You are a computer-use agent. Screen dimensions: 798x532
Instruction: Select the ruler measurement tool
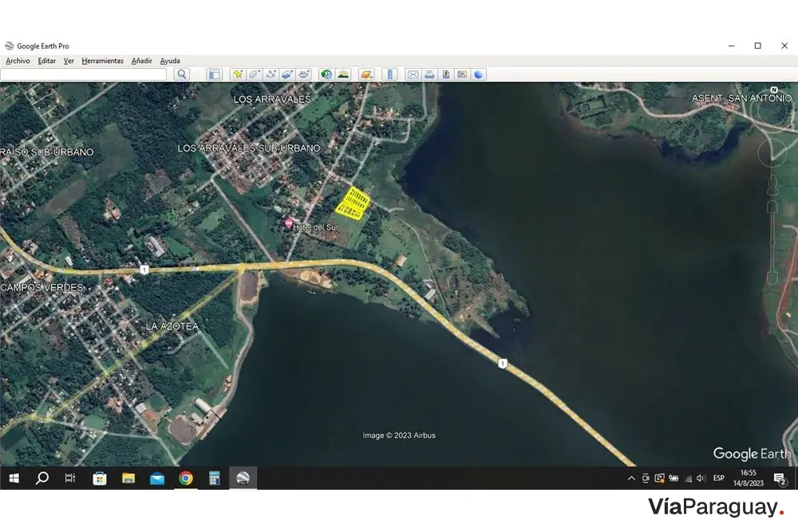[390, 74]
